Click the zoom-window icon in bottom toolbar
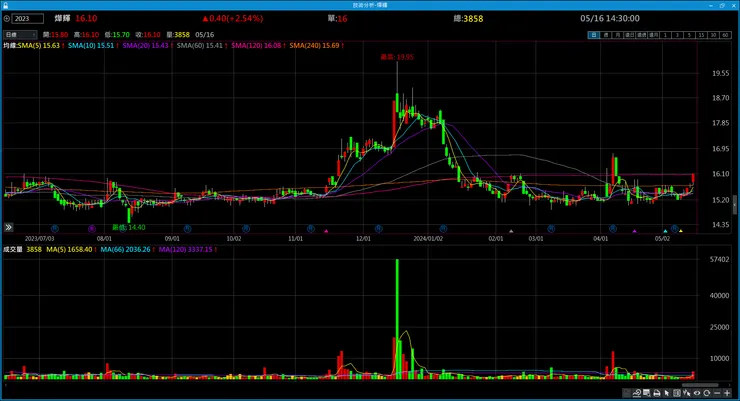 click(647, 393)
